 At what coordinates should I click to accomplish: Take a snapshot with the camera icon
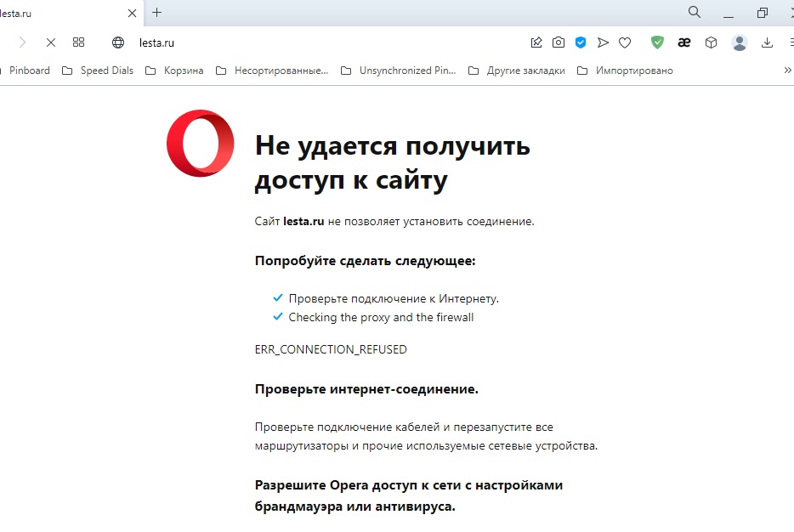pos(559,42)
